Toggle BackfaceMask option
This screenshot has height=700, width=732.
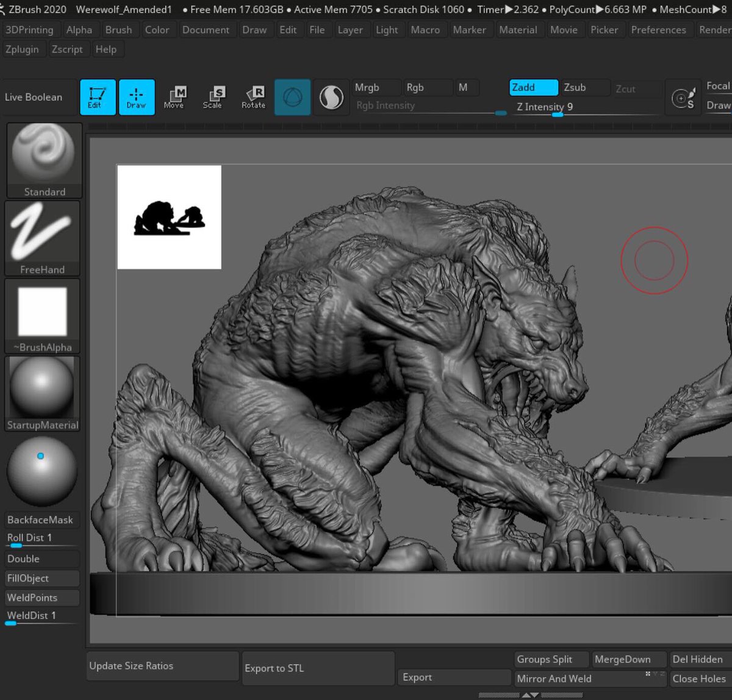(43, 520)
